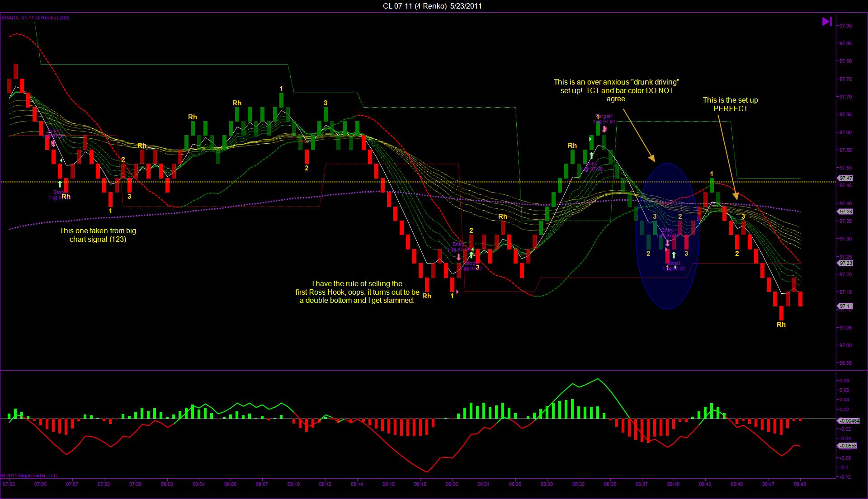Screen dimensions: 868x499
Task: Click the pink down arrow beside Target1 97.61
Action: pos(604,129)
